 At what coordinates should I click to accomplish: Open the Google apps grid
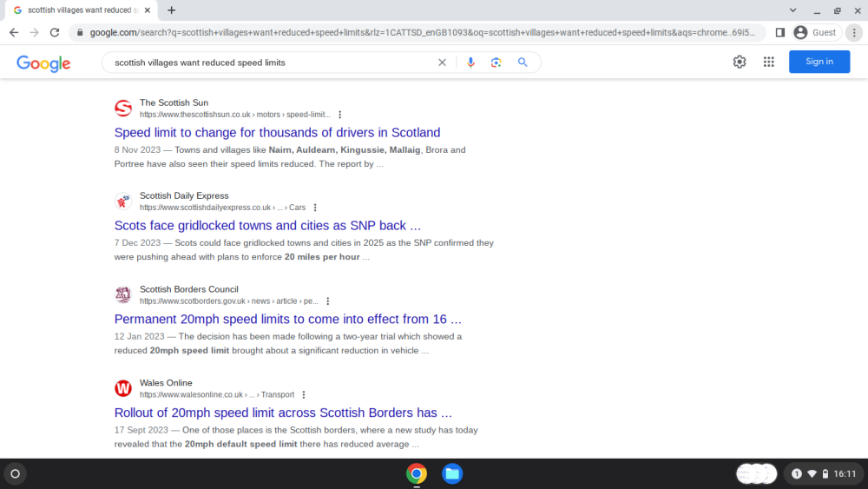click(769, 62)
